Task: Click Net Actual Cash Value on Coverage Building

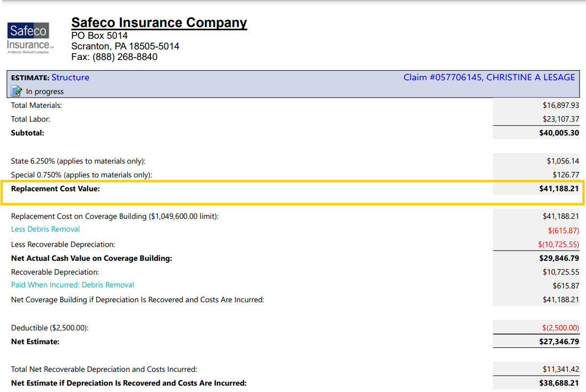Action: tap(91, 258)
